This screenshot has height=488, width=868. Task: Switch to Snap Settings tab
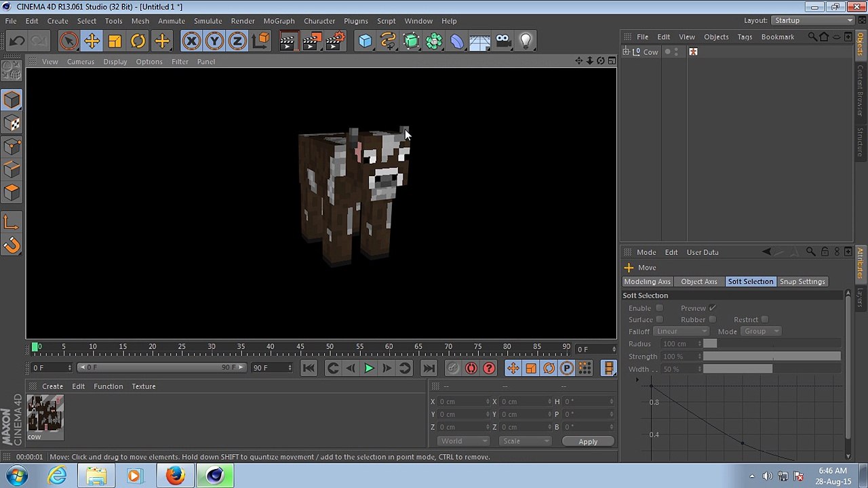click(802, 282)
